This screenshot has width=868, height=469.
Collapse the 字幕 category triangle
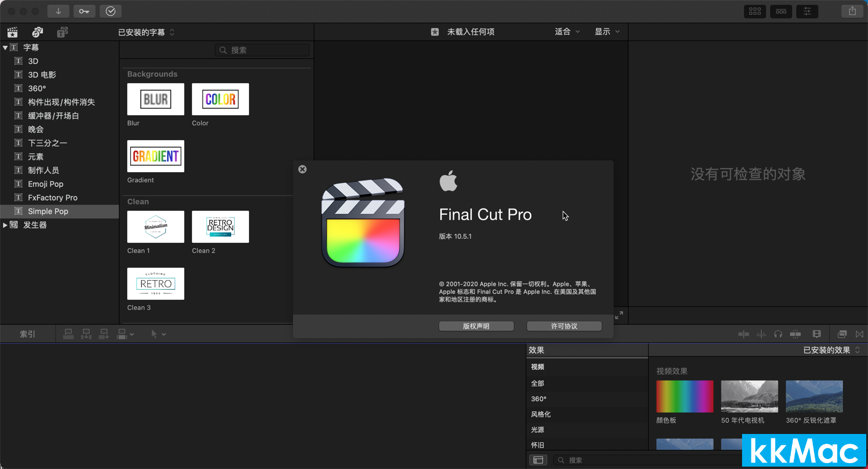(5, 47)
